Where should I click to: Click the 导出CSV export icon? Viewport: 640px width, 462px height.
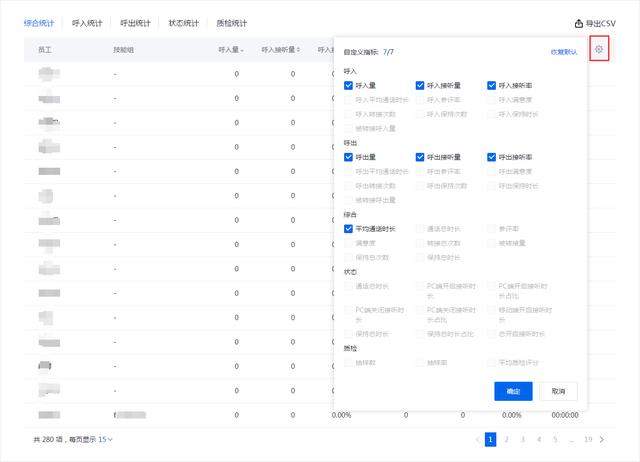point(578,24)
